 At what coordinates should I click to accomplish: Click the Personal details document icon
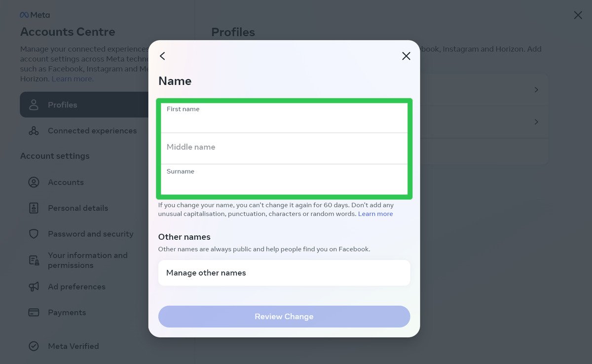34,208
